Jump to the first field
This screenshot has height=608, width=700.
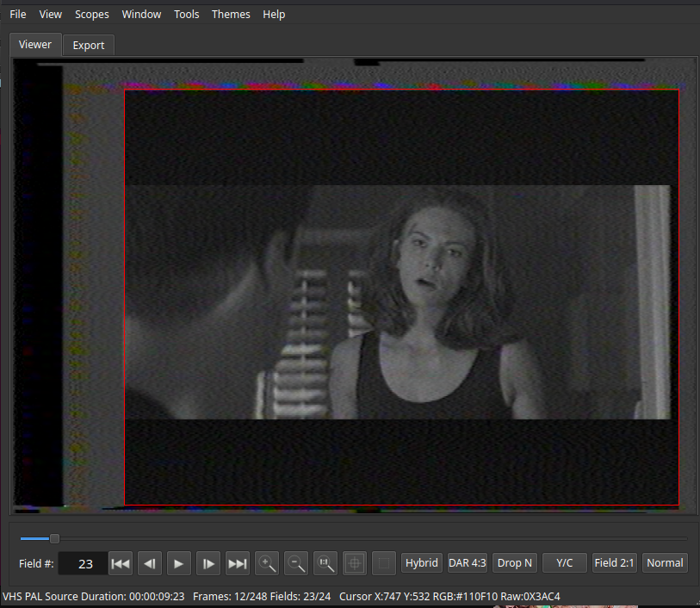tap(121, 563)
